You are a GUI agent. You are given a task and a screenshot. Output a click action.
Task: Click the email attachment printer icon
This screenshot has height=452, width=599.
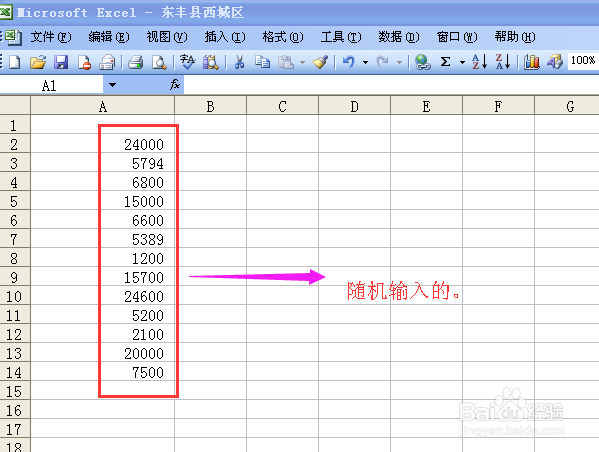point(107,62)
